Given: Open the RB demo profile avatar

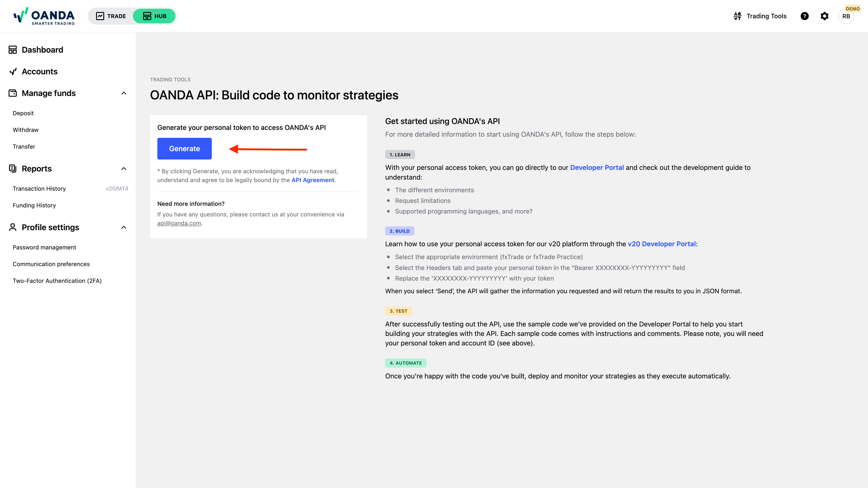Looking at the screenshot, I should (x=846, y=16).
